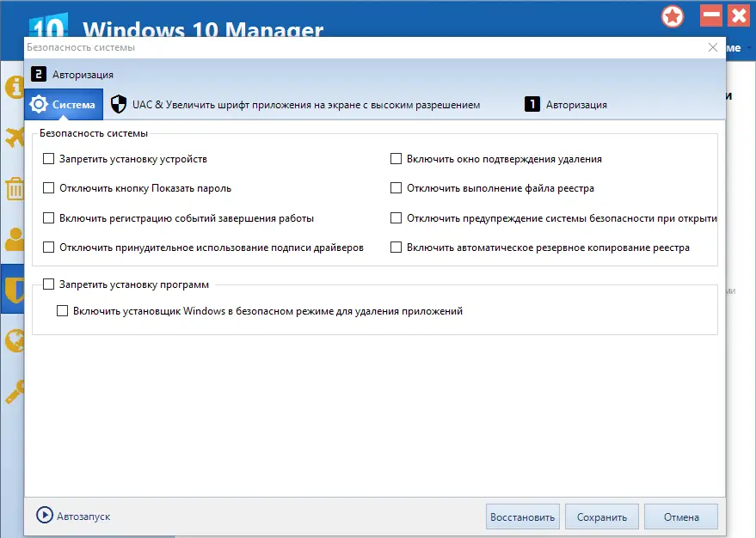Close the Безопасность системы dialog

(x=713, y=47)
